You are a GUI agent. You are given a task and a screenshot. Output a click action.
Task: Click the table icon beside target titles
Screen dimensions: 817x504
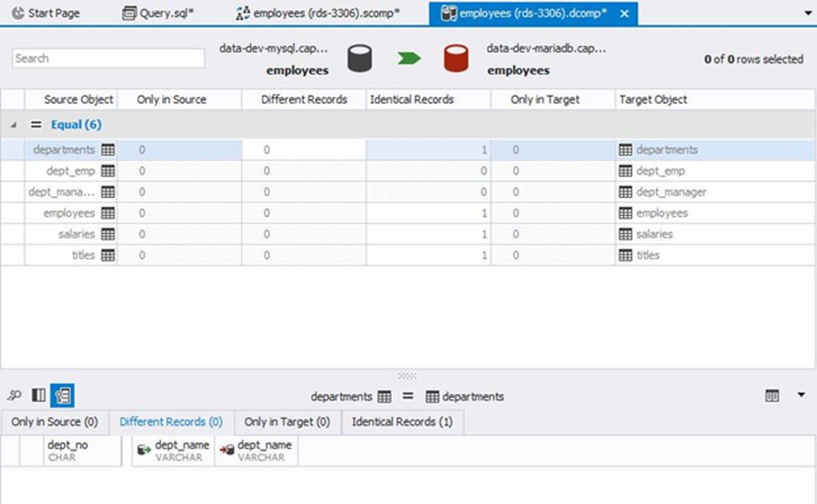point(624,255)
